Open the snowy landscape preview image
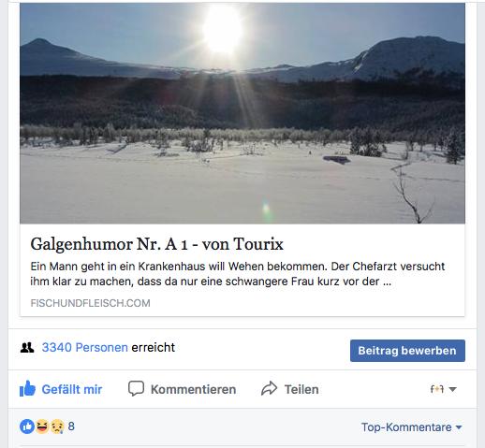 point(242,113)
